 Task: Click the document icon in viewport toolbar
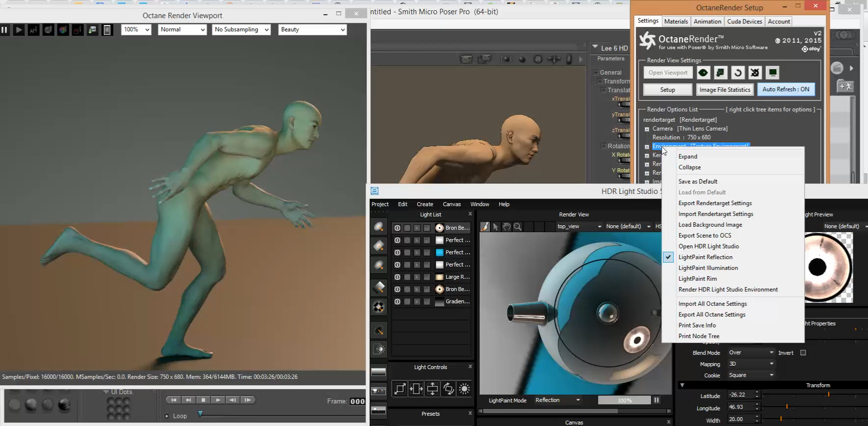point(107,30)
